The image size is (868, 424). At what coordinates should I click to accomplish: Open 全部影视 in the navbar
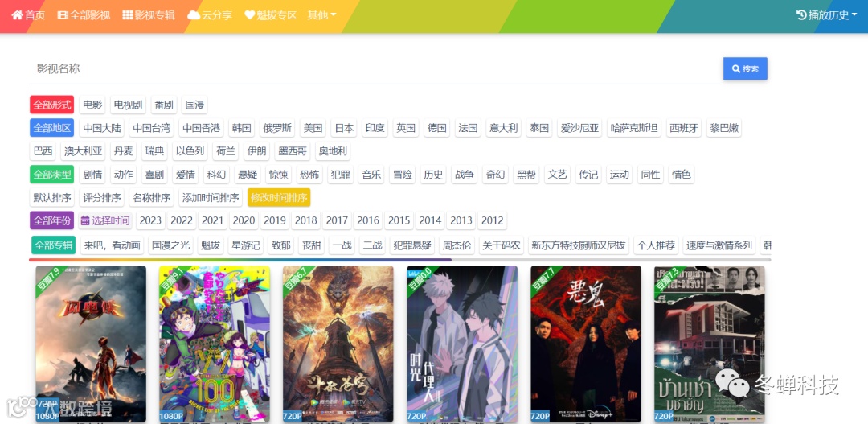click(x=84, y=15)
